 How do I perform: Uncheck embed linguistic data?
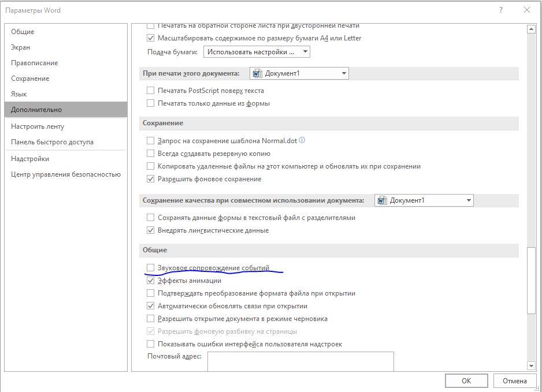click(x=150, y=230)
